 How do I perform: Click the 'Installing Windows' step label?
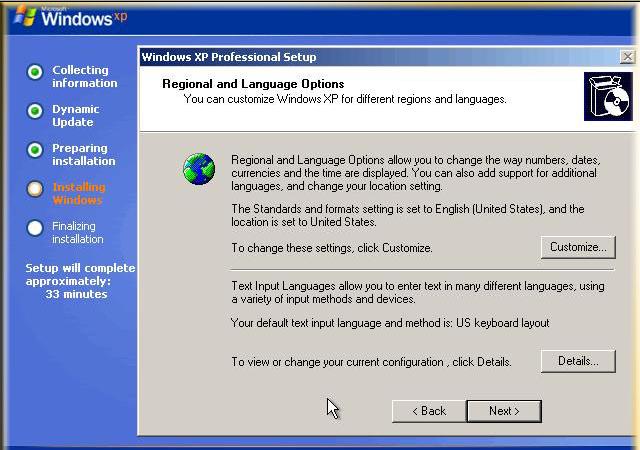pos(79,194)
